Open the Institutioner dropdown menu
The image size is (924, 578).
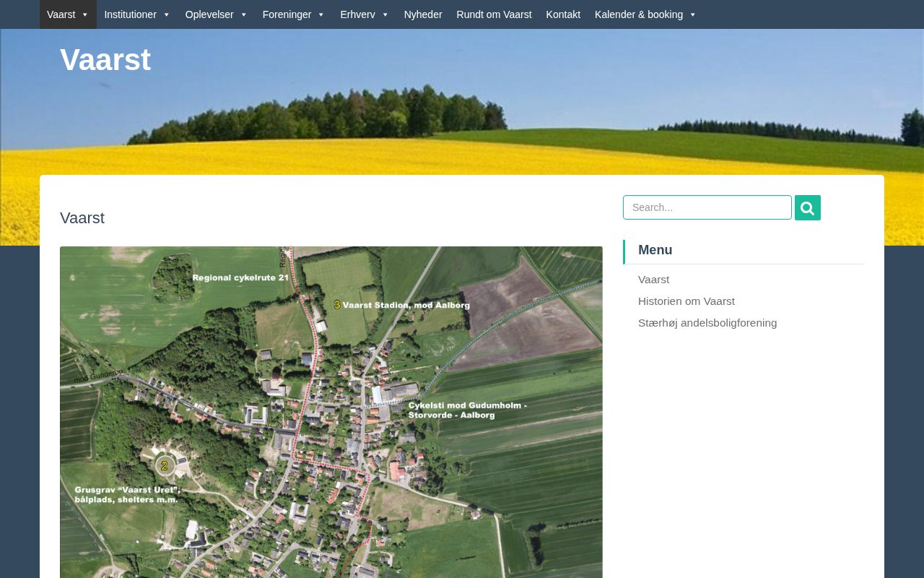[x=137, y=14]
